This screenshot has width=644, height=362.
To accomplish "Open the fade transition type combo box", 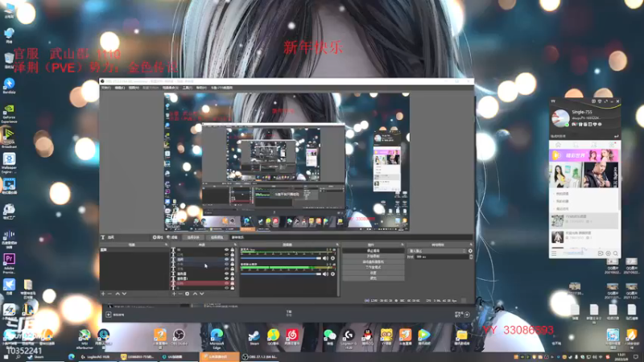I will click(437, 251).
